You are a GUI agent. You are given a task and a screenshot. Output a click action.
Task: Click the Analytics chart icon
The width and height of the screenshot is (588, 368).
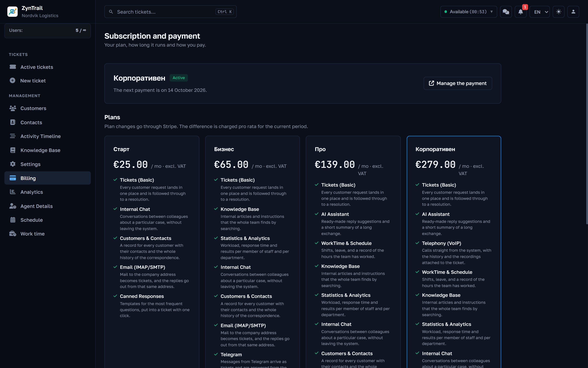pos(13,192)
